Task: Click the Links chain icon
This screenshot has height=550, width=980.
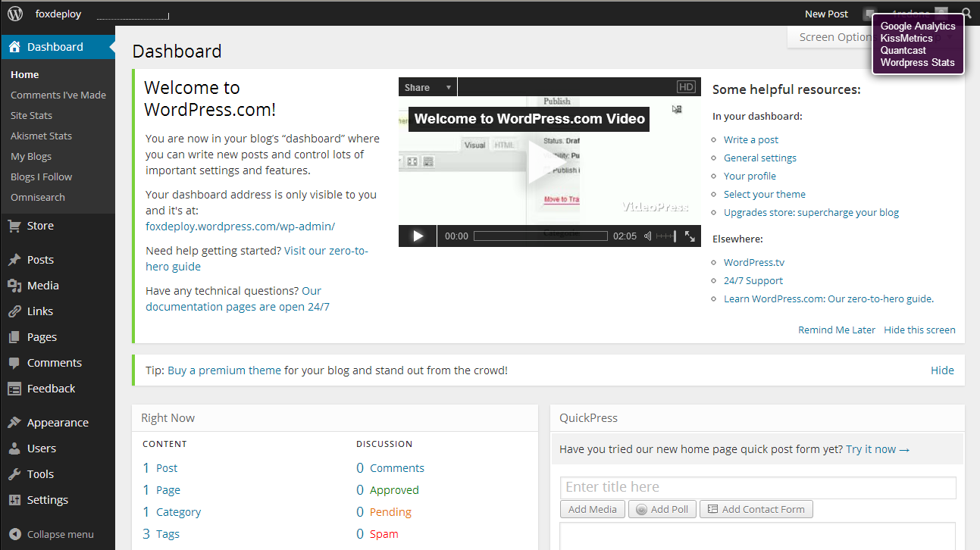Action: tap(14, 311)
